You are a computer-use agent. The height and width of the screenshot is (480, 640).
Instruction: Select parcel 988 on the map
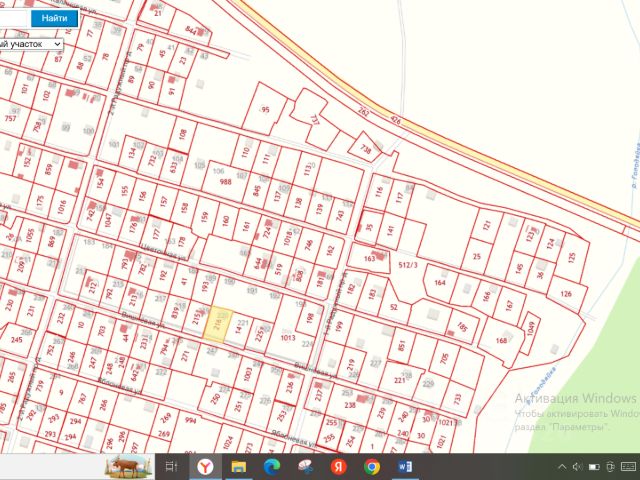coord(225,182)
